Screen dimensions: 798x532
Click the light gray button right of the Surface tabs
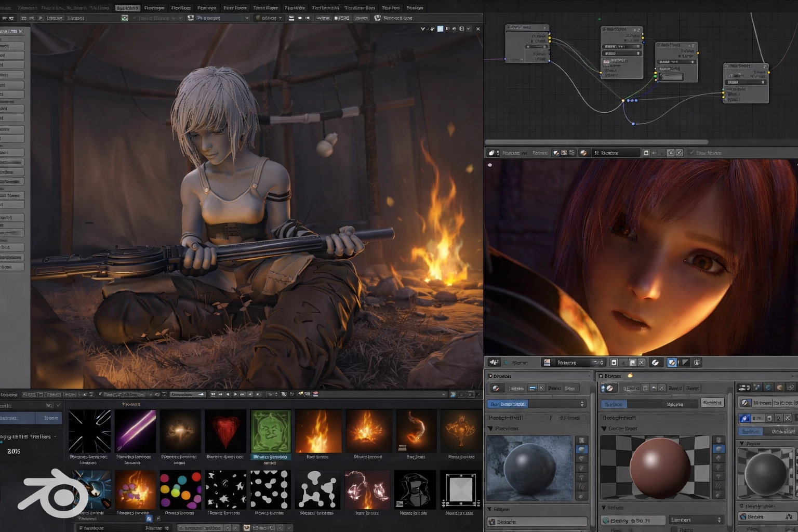click(712, 403)
